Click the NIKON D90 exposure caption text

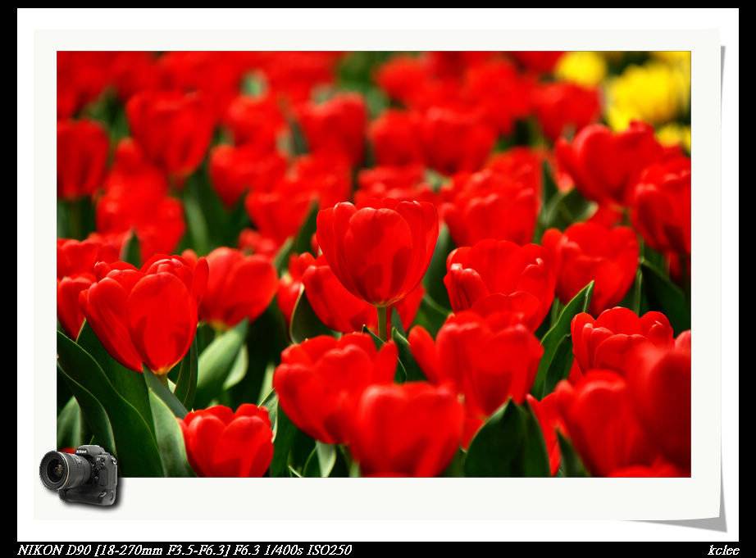[184, 550]
